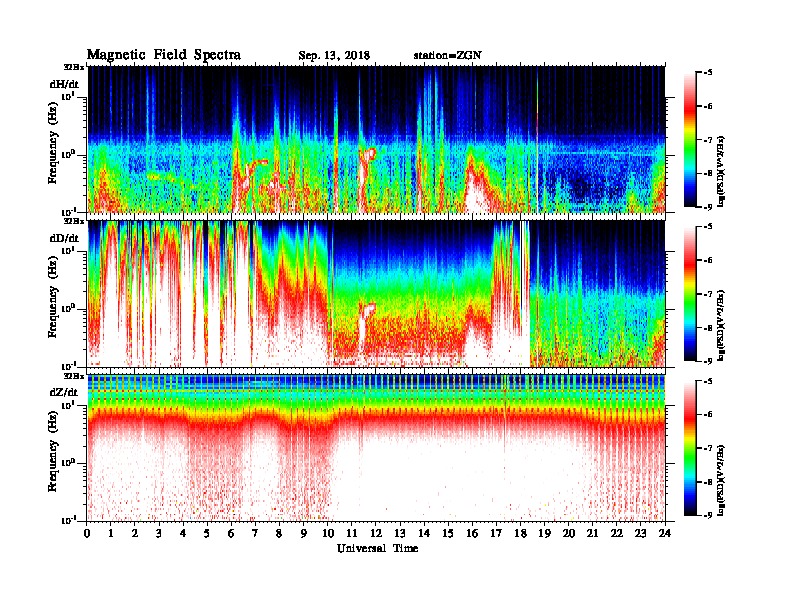Screen dimensions: 792x612
Task: Click hour tick label "1" on the time axis
Action: point(111,533)
